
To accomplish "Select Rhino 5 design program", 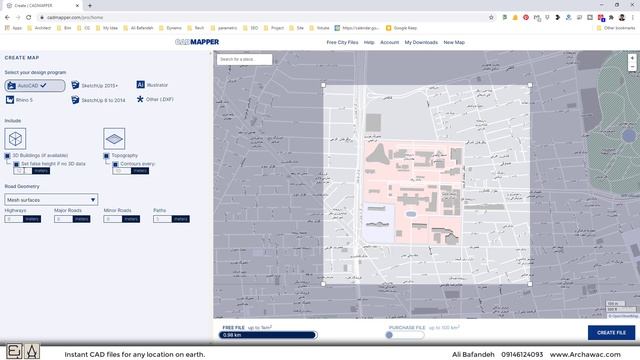I will point(19,100).
